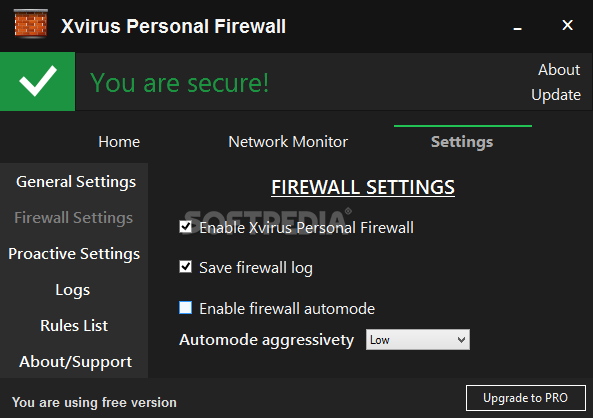Disable the Enable Xvirus Personal Firewall checkbox
This screenshot has width=593, height=418.
click(x=185, y=227)
